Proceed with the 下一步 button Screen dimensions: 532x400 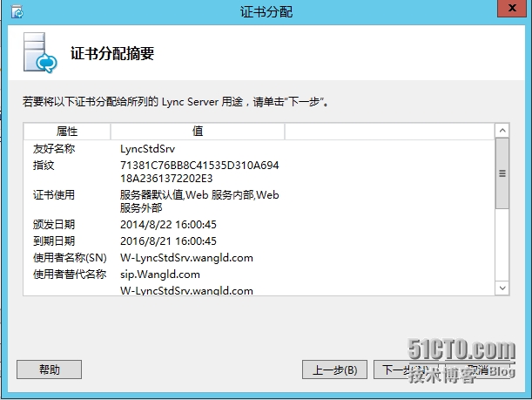(x=406, y=369)
